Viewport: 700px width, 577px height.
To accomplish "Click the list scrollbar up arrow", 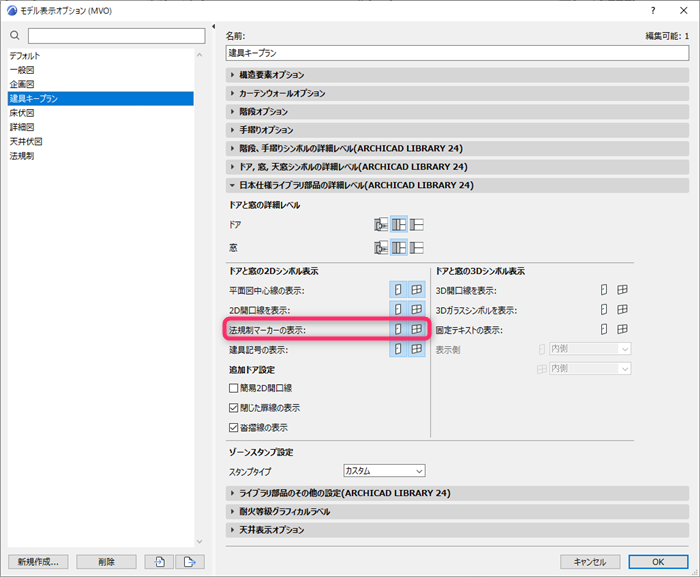I will pos(200,55).
